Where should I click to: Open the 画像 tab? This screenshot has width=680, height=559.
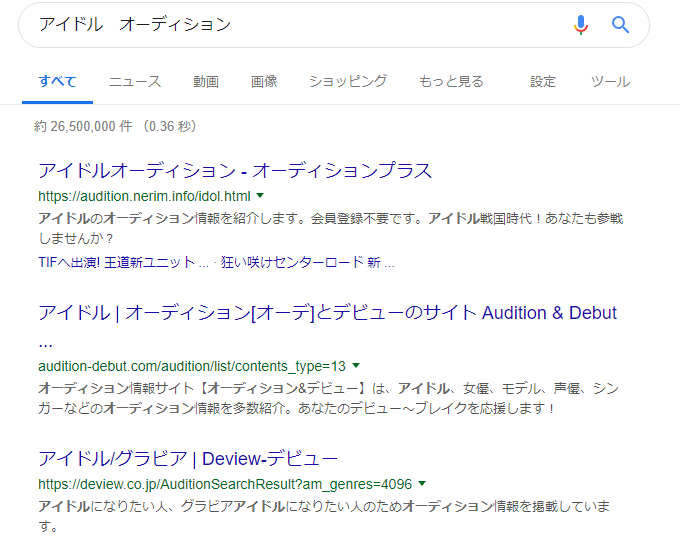click(x=264, y=82)
